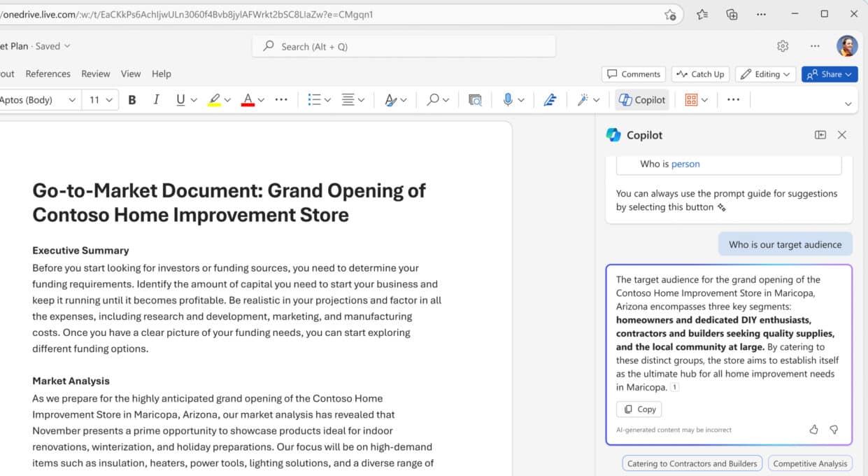
Task: Open Dictate options dropdown arrow
Action: pyautogui.click(x=521, y=100)
